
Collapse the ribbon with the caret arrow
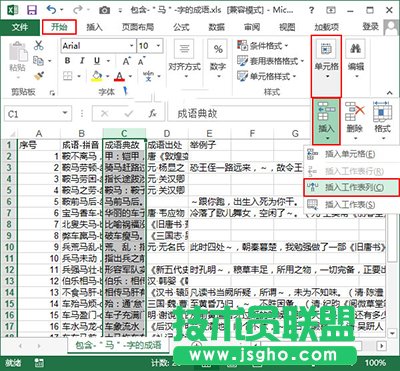389,93
